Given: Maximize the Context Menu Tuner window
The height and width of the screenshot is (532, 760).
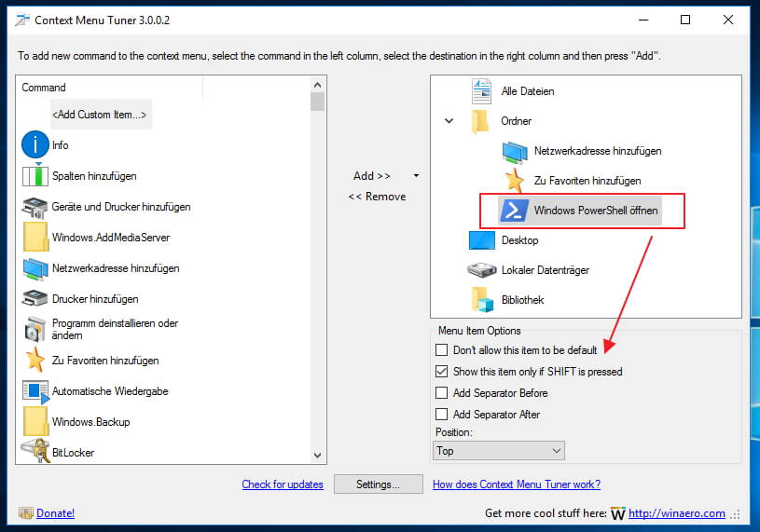Looking at the screenshot, I should pos(685,20).
